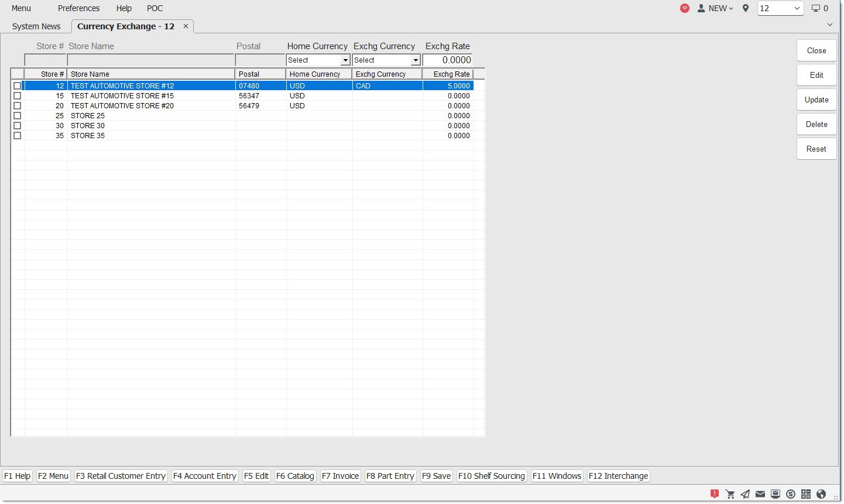Open the calculator icon in status bar

[806, 494]
